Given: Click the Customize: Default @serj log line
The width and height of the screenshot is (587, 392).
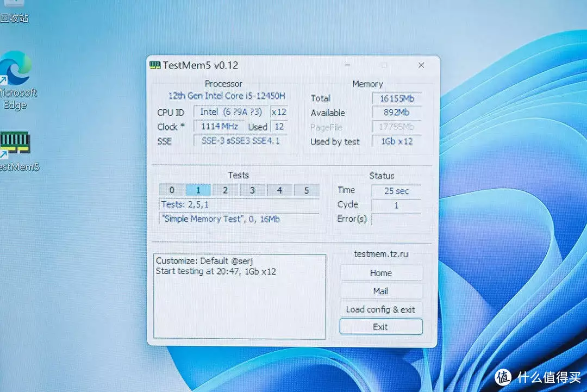Looking at the screenshot, I should click(x=204, y=260).
